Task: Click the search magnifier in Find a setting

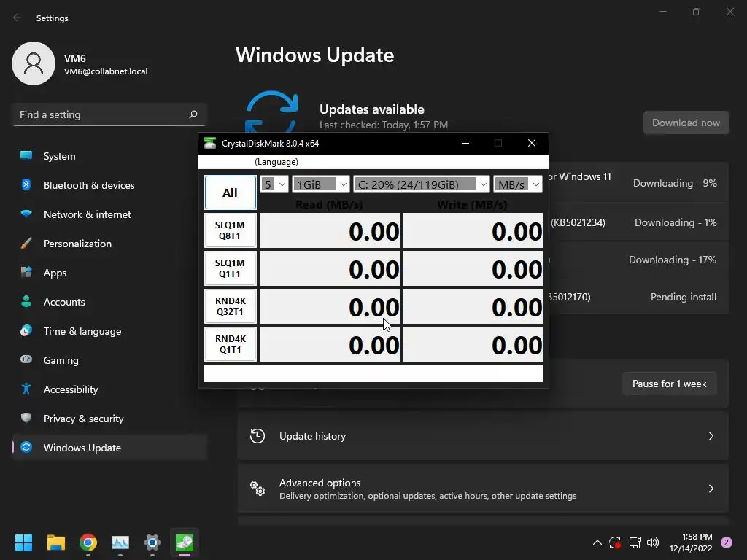Action: [x=193, y=114]
